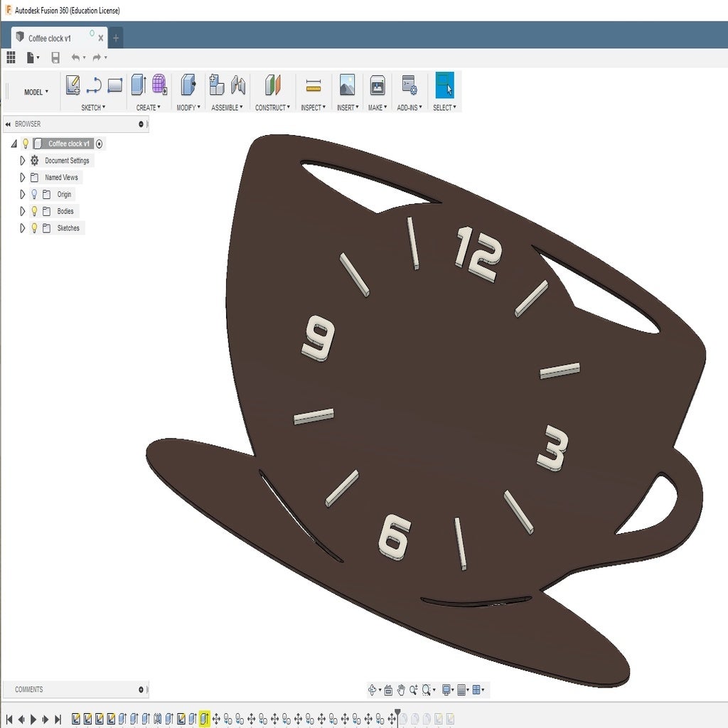
Task: Select the Pan hand tool
Action: click(x=401, y=690)
